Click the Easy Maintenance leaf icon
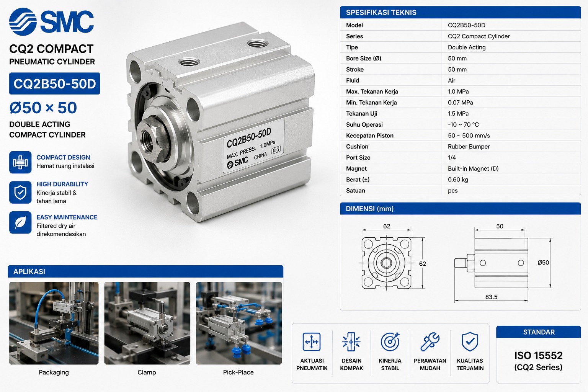 tap(20, 222)
